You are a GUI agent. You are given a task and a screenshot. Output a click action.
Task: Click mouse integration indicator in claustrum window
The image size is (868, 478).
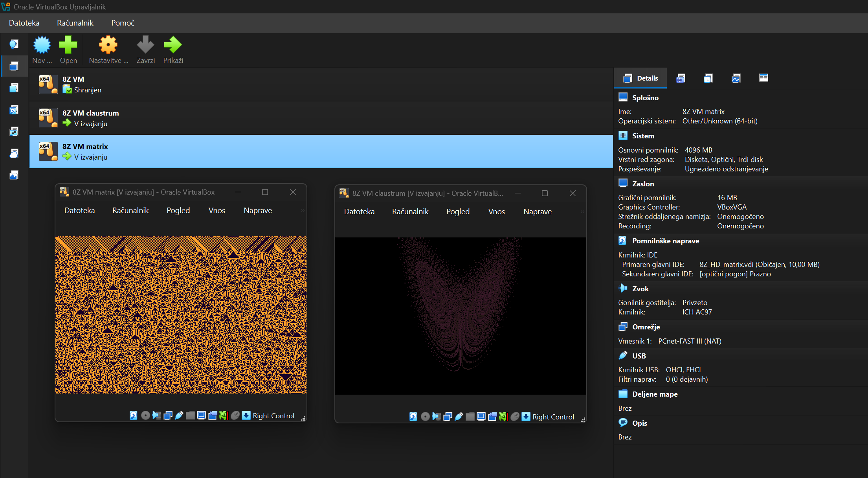point(515,417)
